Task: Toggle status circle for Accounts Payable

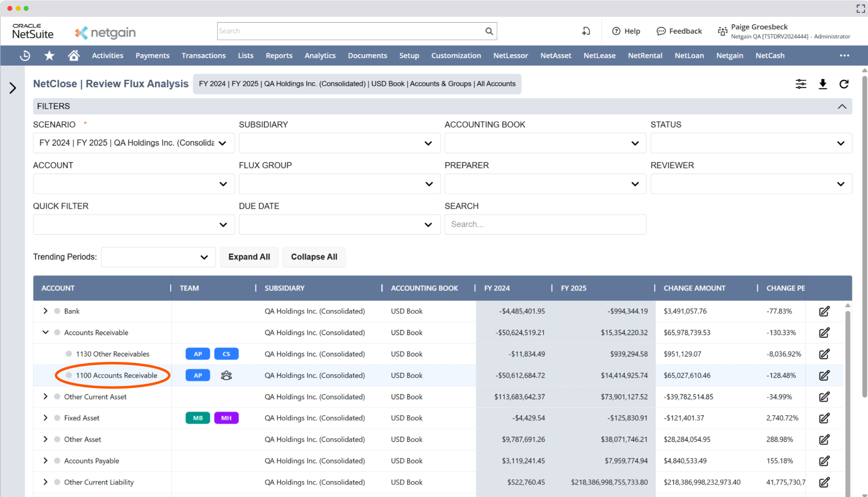Action: point(57,461)
